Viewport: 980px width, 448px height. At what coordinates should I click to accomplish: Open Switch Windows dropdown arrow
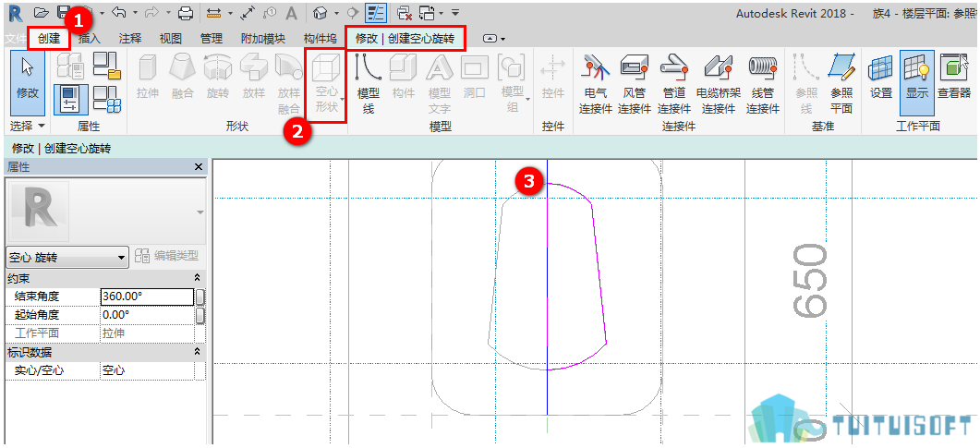442,13
